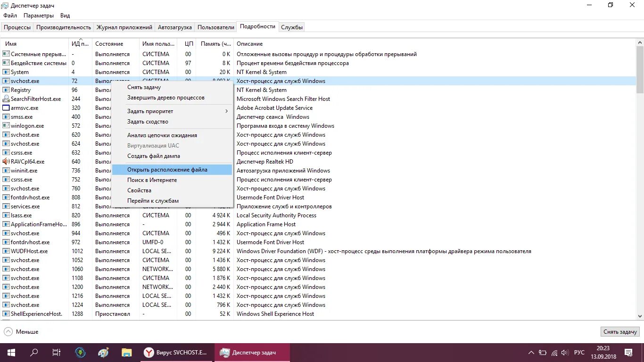
Task: Click the armsvc.exe process icon
Action: [x=6, y=108]
